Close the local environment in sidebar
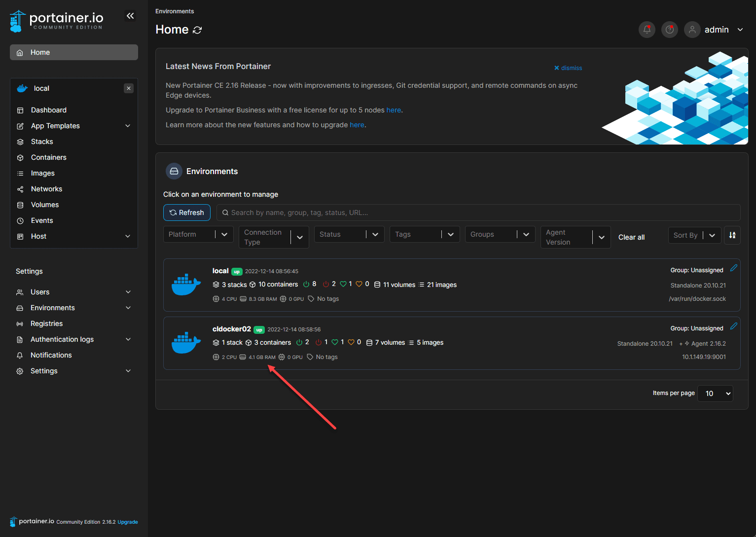The image size is (756, 537). pyautogui.click(x=129, y=88)
